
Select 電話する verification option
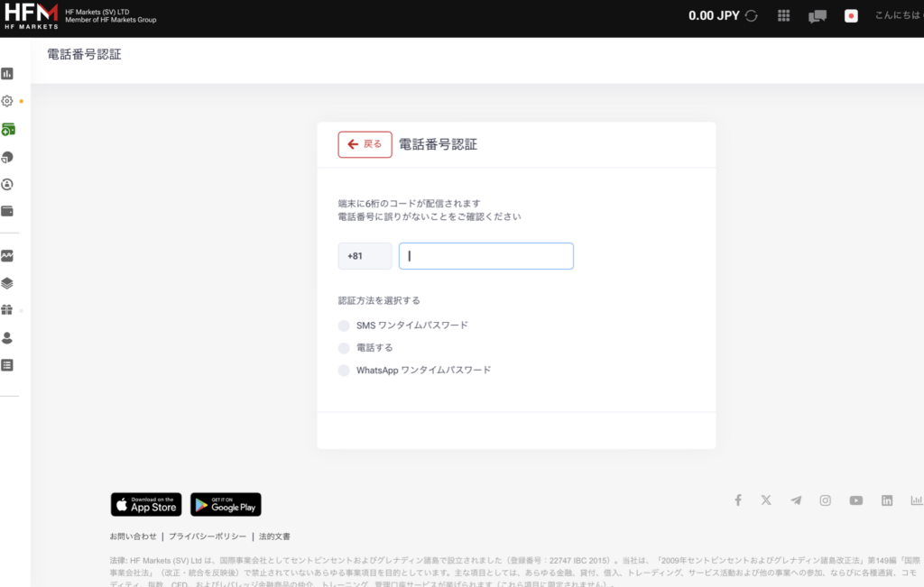pos(344,348)
